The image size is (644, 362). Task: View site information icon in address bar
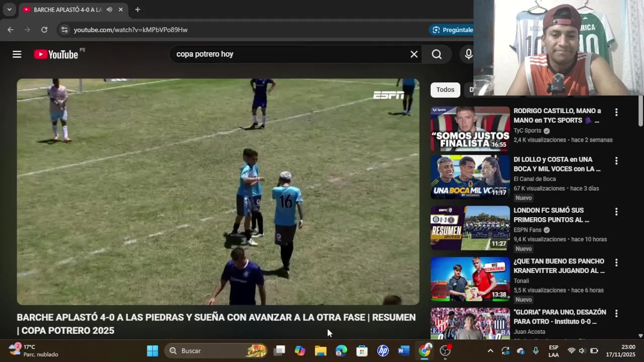64,30
